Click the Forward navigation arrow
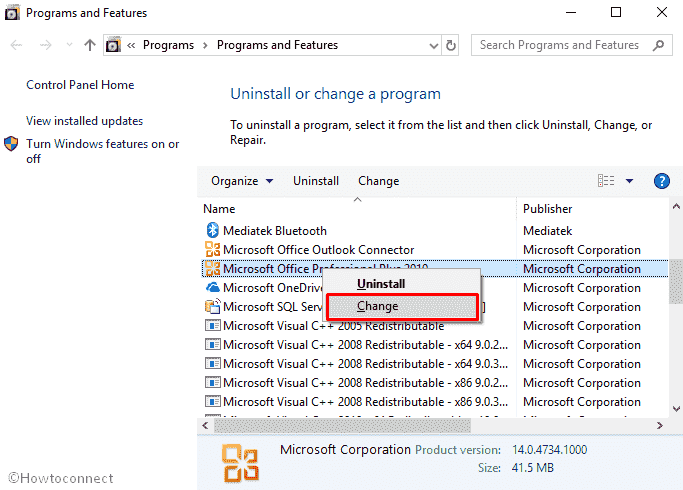Screen dimensions: 683x490 [45, 45]
